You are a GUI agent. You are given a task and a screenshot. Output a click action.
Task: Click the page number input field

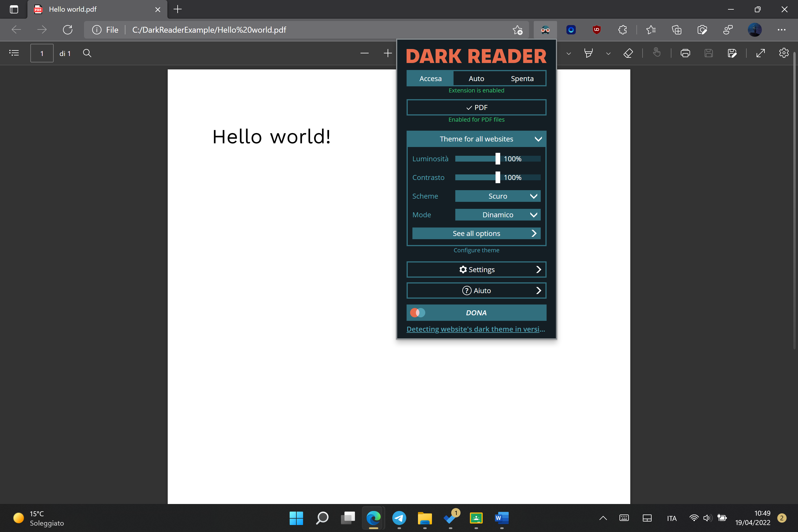tap(42, 53)
